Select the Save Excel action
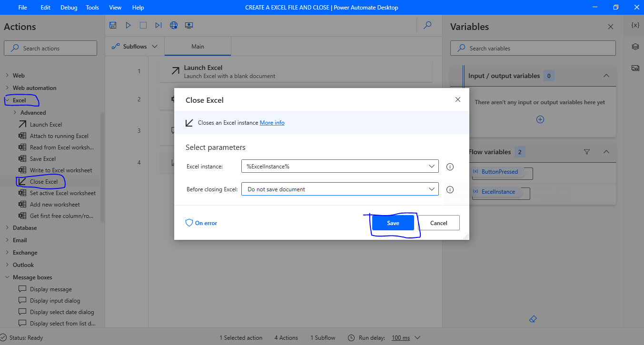 (43, 159)
